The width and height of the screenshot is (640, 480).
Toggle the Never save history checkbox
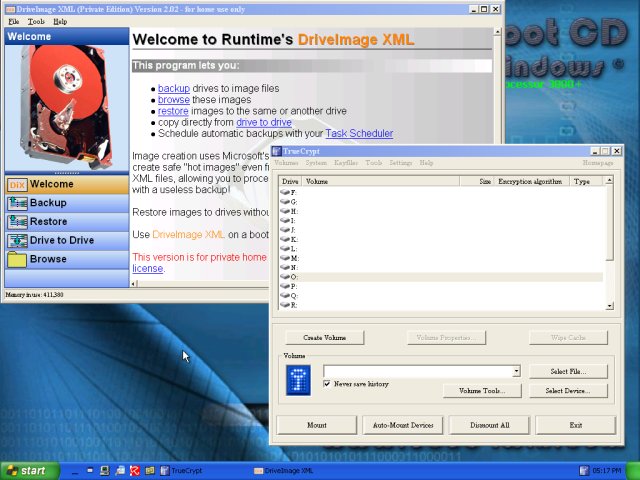327,384
